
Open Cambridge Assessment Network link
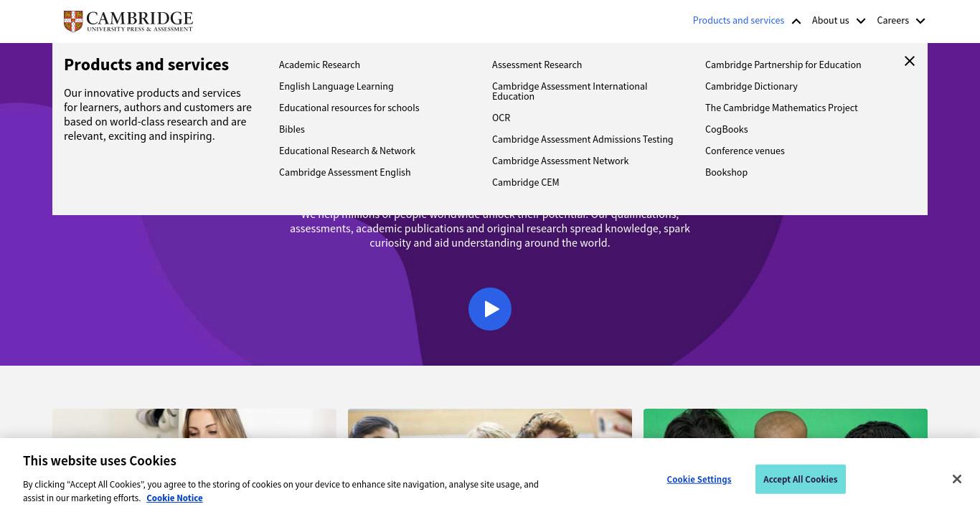coord(560,161)
